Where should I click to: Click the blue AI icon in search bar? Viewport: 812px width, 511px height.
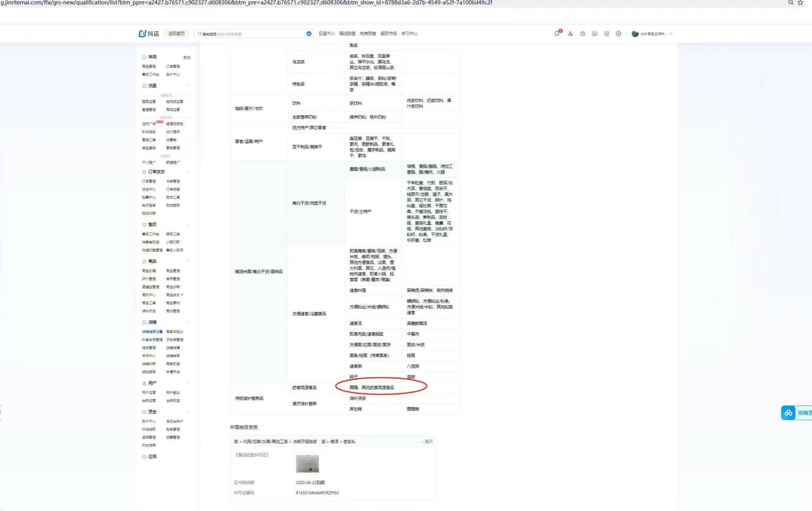point(309,34)
